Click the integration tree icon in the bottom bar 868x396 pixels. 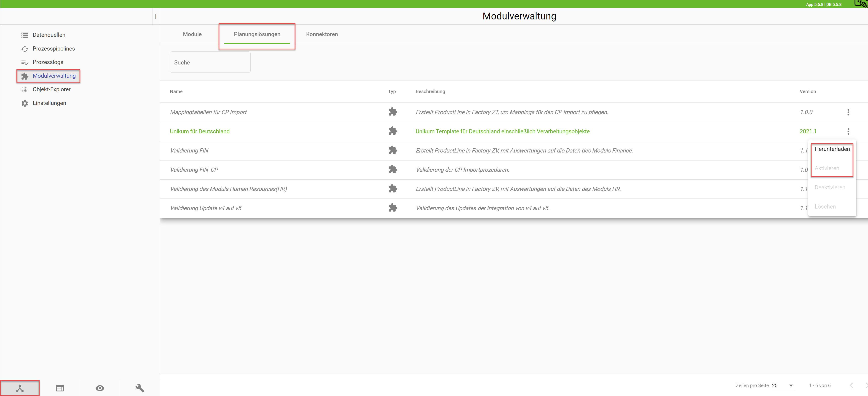coord(20,388)
